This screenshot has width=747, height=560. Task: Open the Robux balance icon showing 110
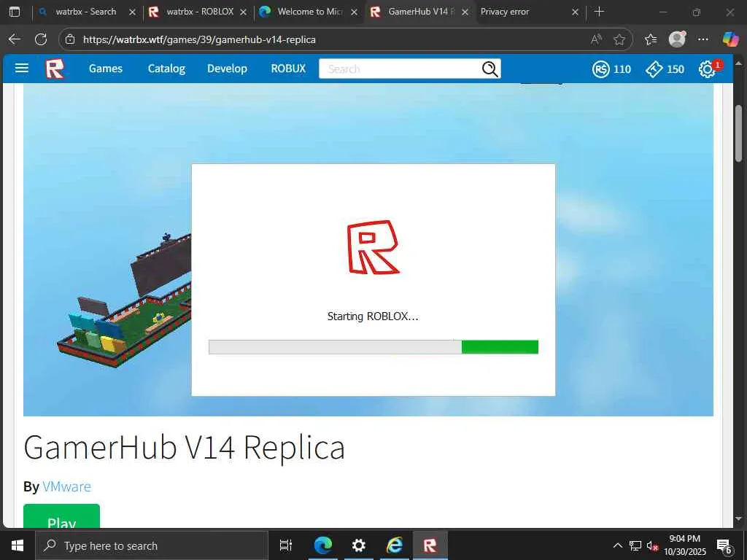pyautogui.click(x=601, y=69)
